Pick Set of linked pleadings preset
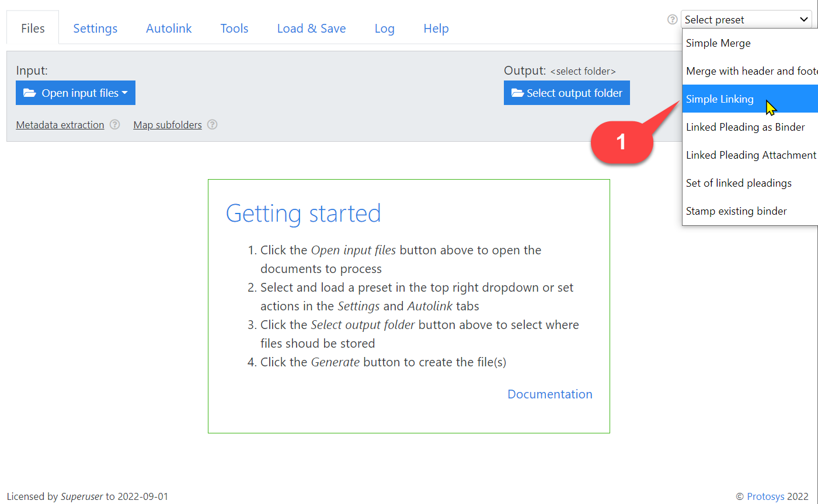Viewport: 818px width, 504px height. (739, 183)
